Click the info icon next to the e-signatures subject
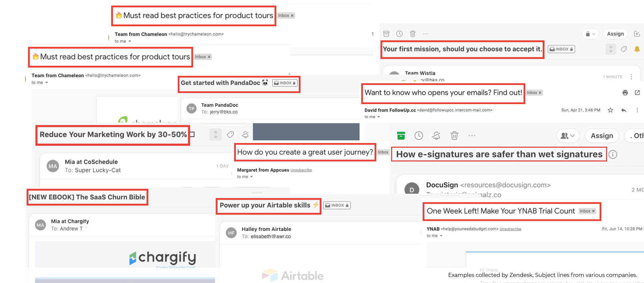The image size is (644, 283). 613,154
